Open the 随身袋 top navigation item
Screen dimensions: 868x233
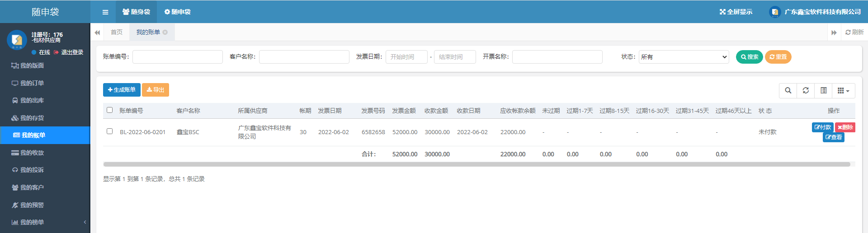136,12
